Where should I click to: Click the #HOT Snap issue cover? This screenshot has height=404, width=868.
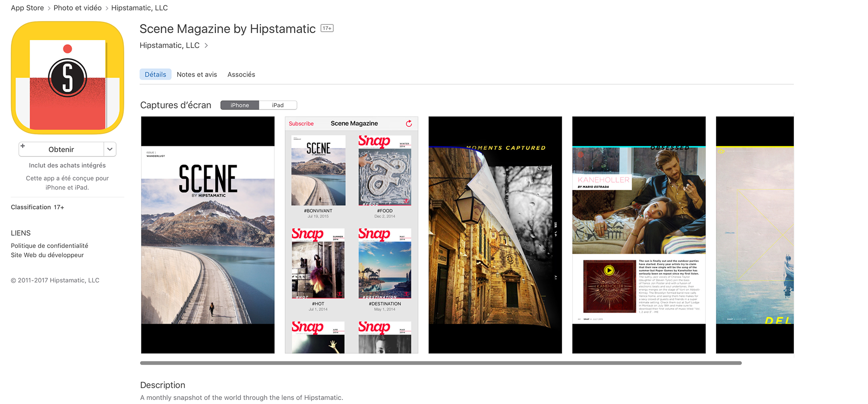[318, 263]
